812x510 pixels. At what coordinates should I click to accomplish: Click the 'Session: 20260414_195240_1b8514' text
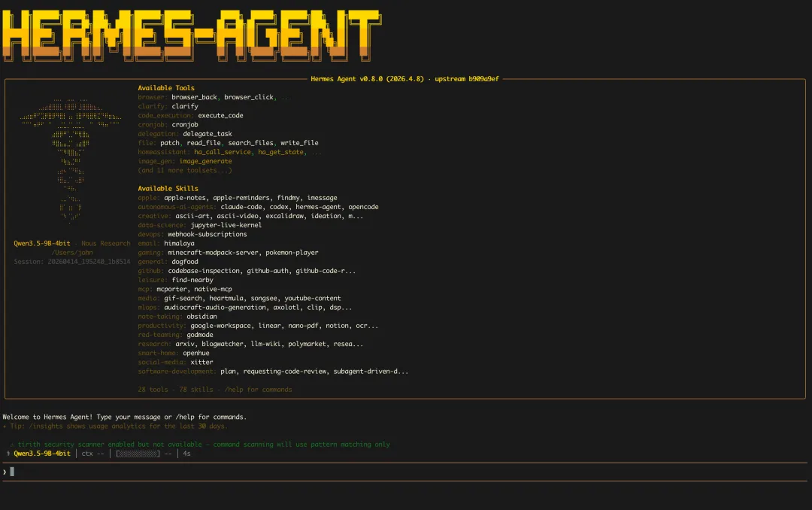72,262
